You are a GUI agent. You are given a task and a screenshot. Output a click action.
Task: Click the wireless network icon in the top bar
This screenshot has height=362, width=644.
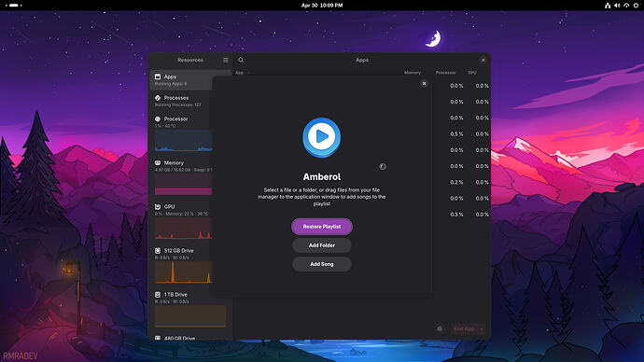tap(626, 6)
